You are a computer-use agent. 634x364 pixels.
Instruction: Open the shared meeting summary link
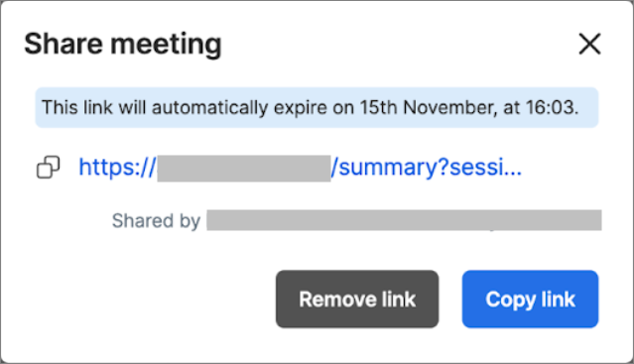[x=300, y=167]
